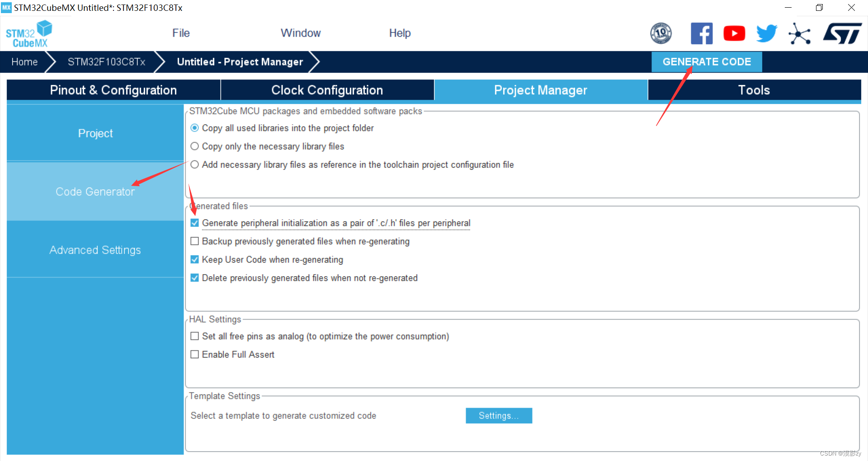Click STM32F103C8Tx breadcrumb

point(107,62)
